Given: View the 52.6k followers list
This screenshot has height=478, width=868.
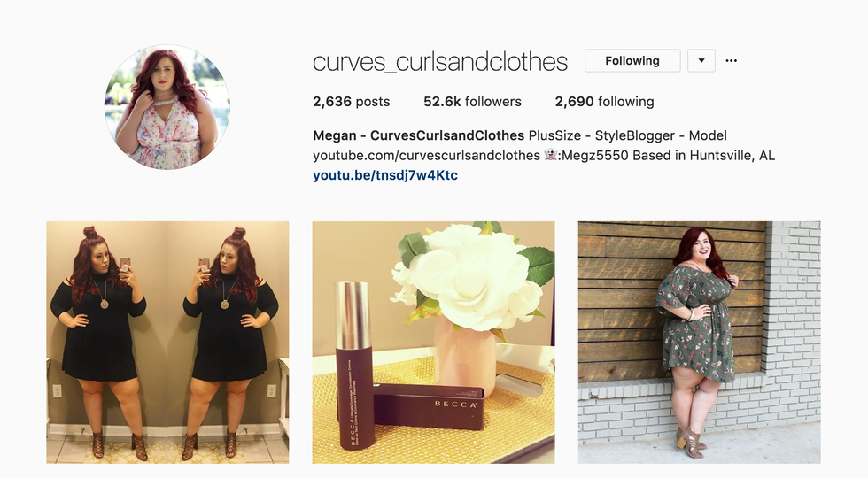Looking at the screenshot, I should point(472,102).
